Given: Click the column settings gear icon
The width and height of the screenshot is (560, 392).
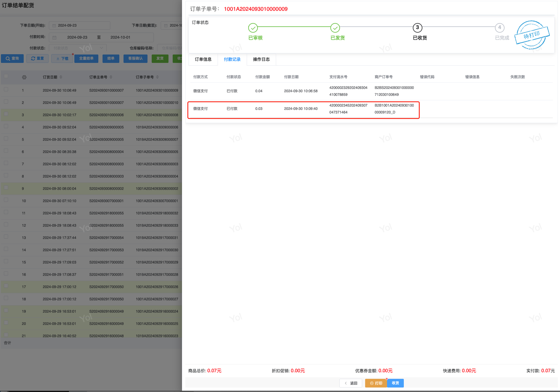Looking at the screenshot, I should point(24,77).
